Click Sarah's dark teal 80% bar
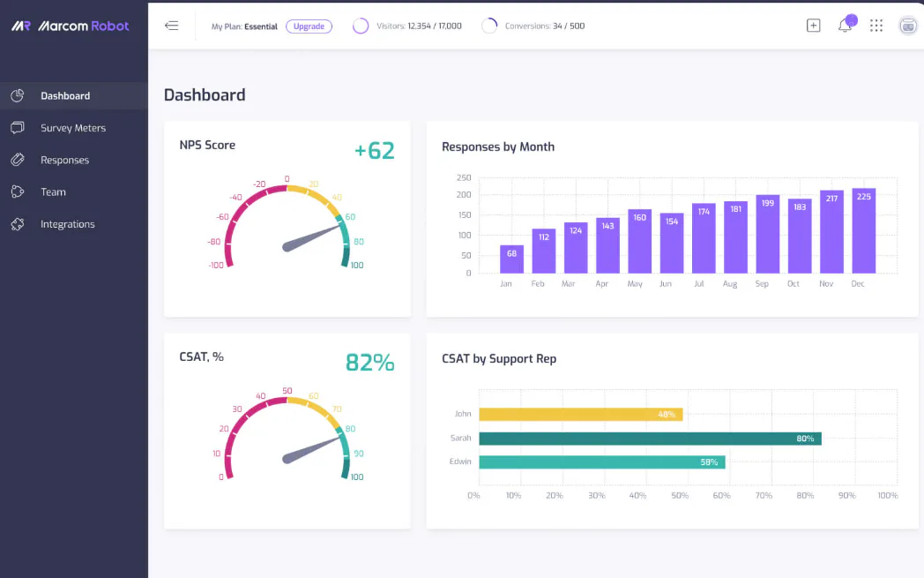The height and width of the screenshot is (578, 924). pyautogui.click(x=650, y=439)
